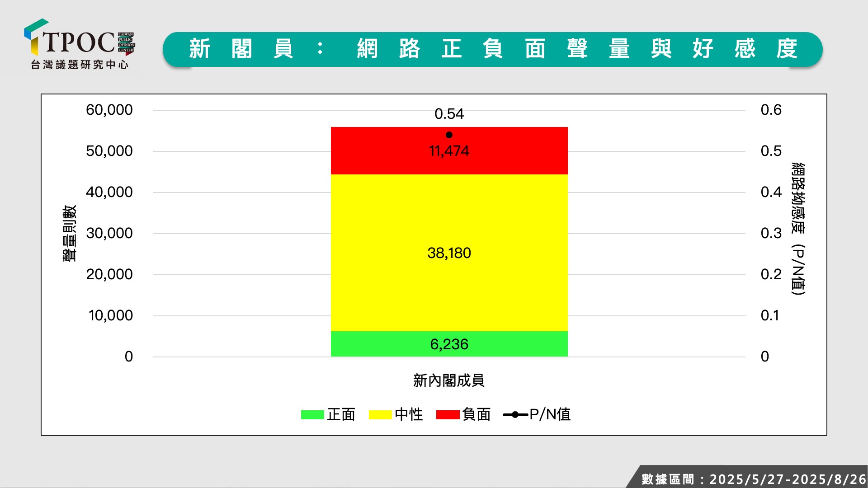Click the 聲量則數 left axis title
This screenshot has height=488, width=868.
(x=70, y=233)
